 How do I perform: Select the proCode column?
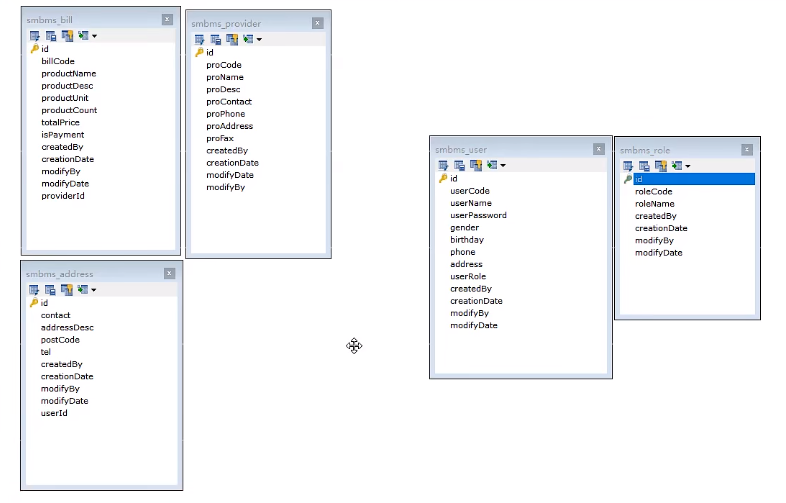[224, 65]
